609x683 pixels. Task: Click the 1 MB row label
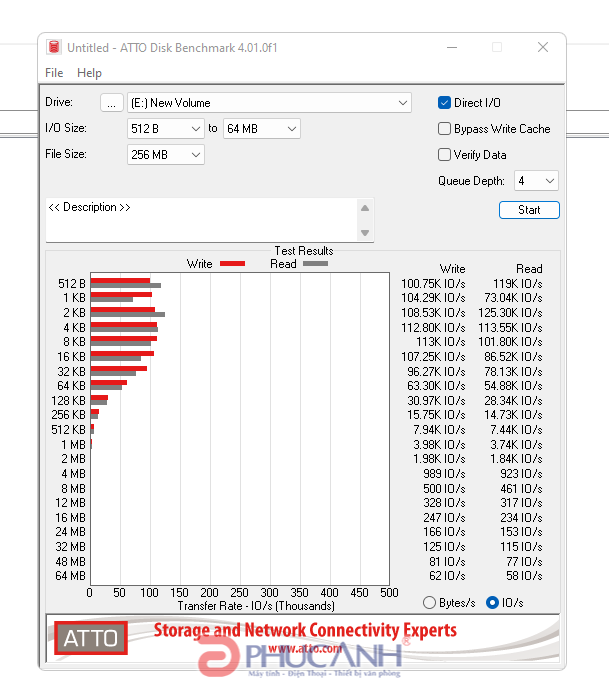73,445
